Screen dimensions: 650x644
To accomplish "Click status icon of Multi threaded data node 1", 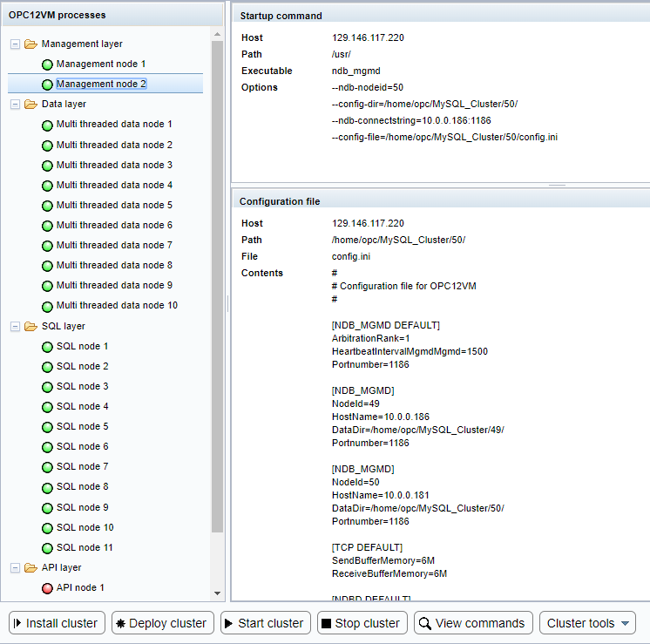I will (47, 125).
